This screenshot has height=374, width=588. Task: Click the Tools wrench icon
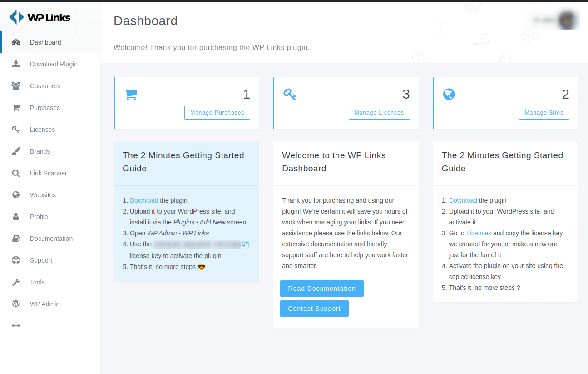pyautogui.click(x=16, y=282)
